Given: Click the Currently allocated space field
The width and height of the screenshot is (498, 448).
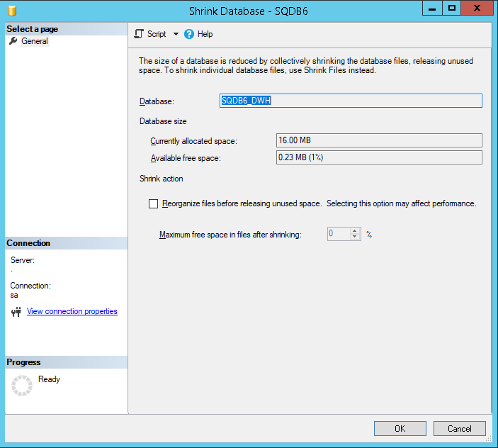Looking at the screenshot, I should coord(378,140).
